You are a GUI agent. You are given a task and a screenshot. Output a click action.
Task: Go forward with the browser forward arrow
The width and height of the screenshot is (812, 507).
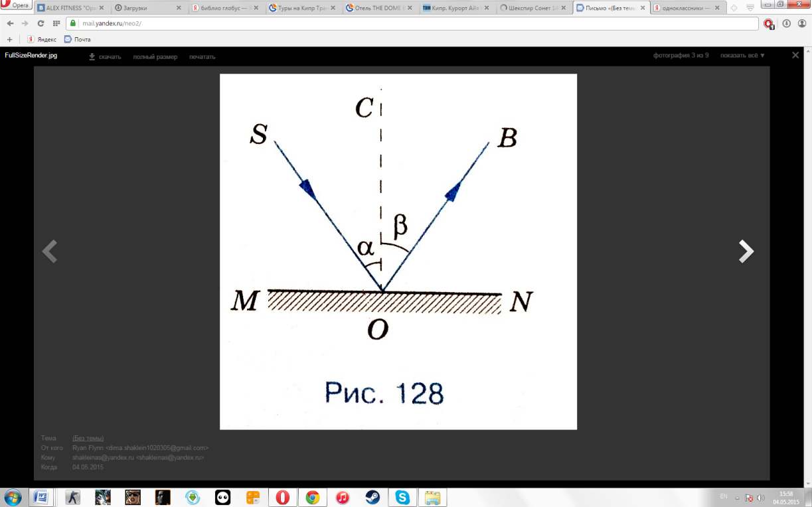coord(26,23)
